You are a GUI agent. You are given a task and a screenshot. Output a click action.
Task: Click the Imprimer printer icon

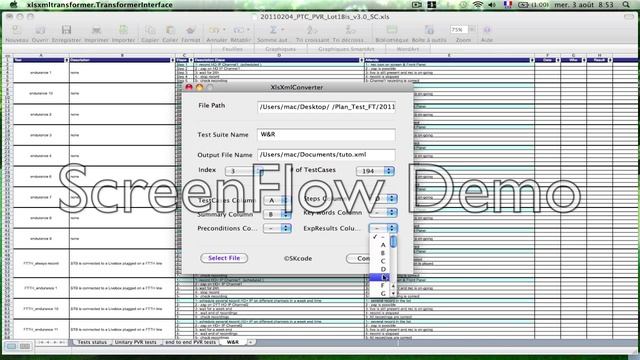pos(96,30)
